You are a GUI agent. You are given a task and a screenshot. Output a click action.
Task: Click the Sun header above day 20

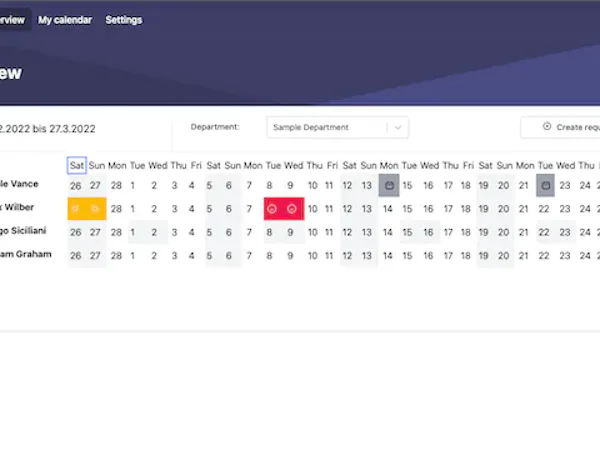click(x=504, y=165)
